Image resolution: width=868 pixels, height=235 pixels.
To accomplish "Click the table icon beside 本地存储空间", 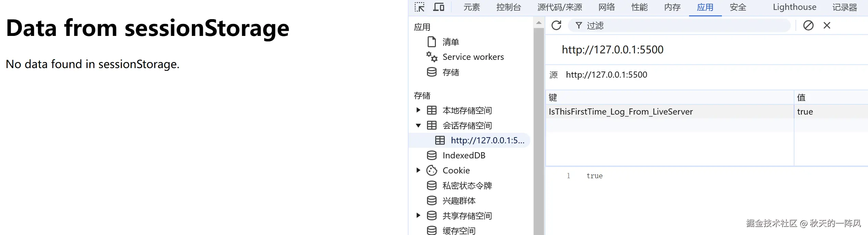I will point(432,110).
